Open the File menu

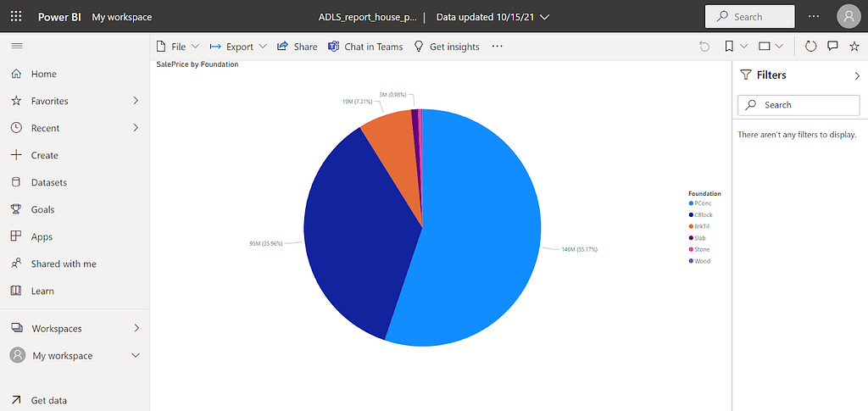coord(177,47)
